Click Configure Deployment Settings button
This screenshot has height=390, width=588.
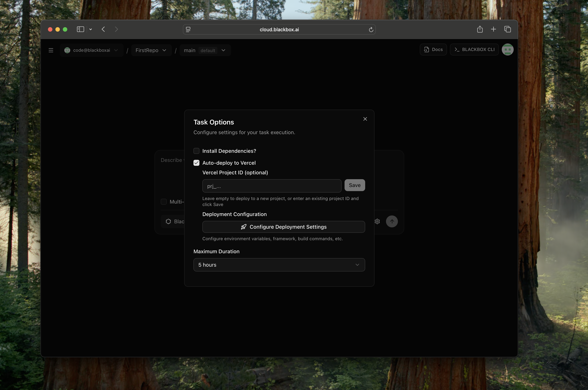click(283, 227)
